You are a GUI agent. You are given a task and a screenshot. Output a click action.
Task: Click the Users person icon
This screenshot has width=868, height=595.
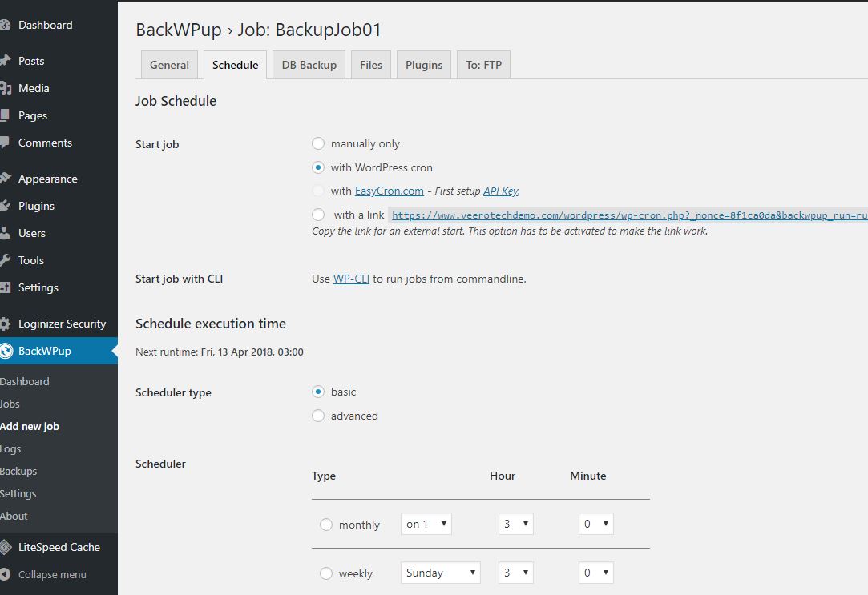(5, 233)
